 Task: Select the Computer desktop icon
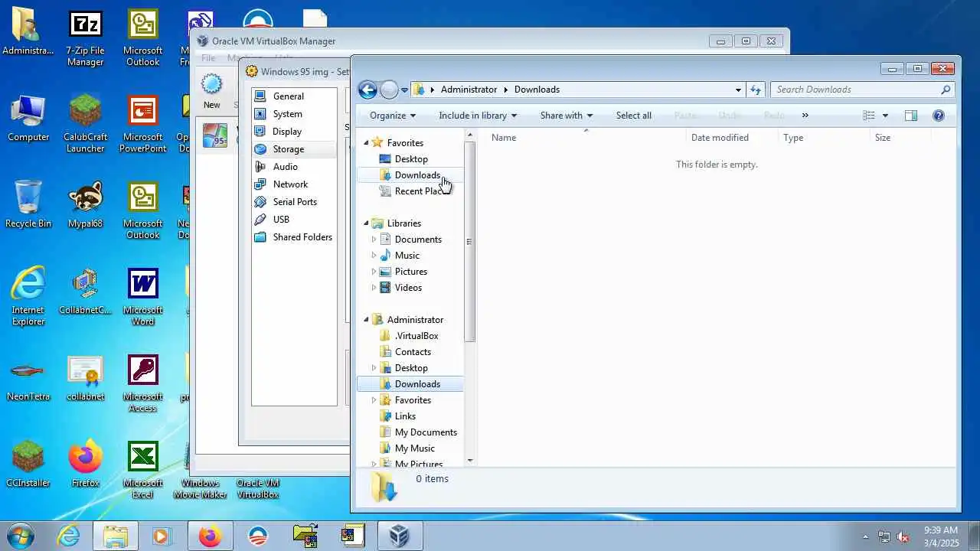point(28,119)
